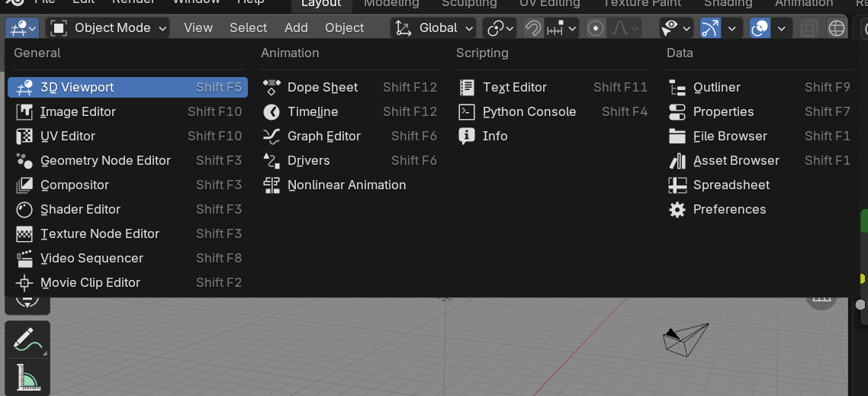Open the Python Console editor
Screen dimensions: 868x396
click(529, 111)
